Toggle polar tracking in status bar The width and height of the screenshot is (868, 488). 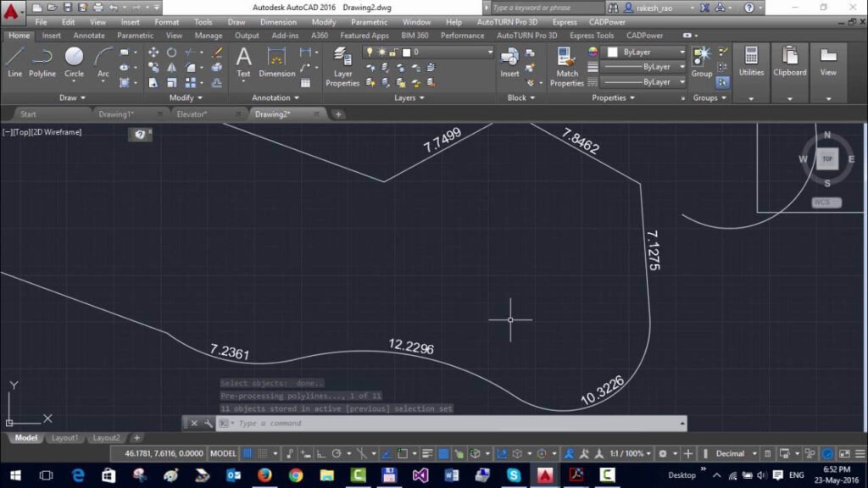(336, 454)
